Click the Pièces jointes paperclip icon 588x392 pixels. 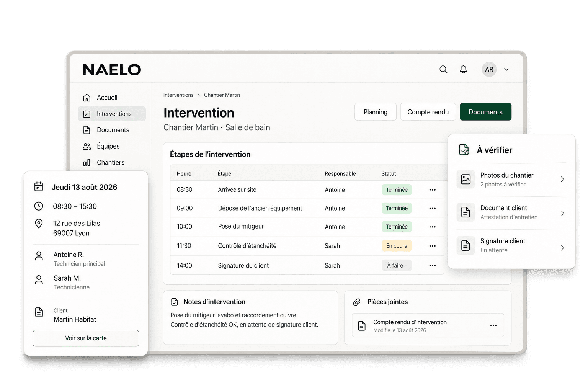coord(357,302)
